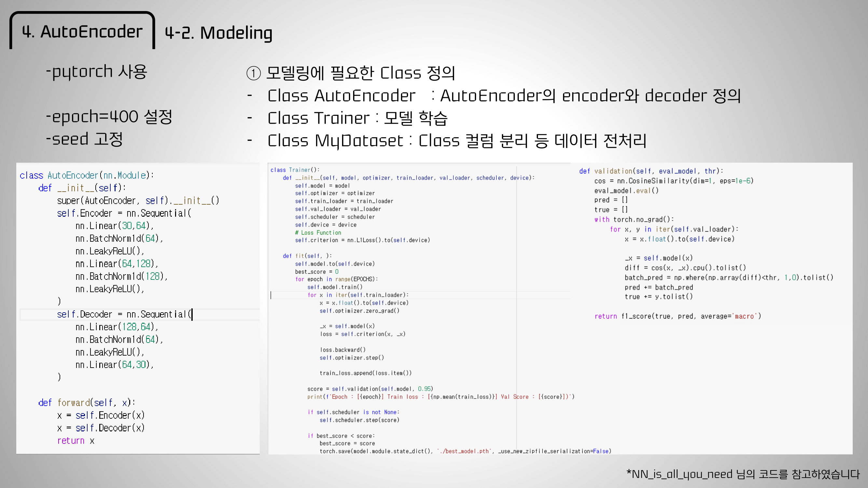This screenshot has height=488, width=868.
Task: Click the 'true += y.tolist()' code line
Action: pyautogui.click(x=659, y=297)
